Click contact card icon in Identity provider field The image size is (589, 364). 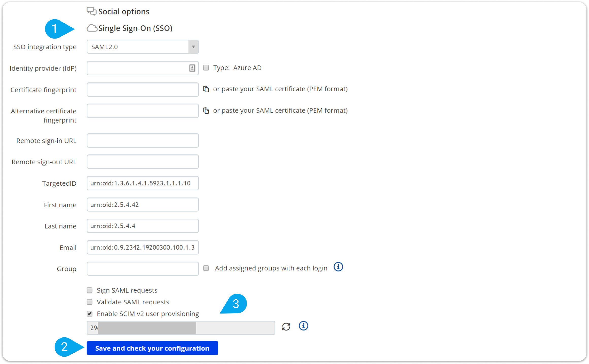coord(192,68)
